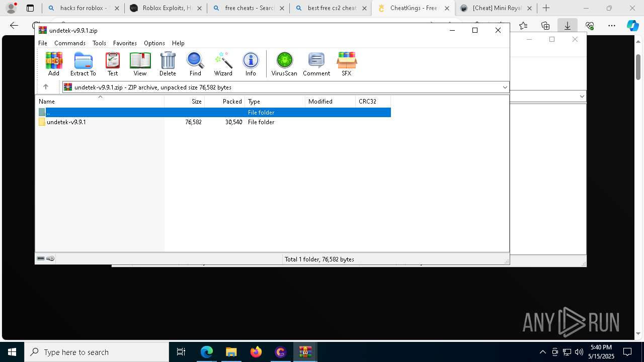Open browser Settings and more menu
Viewport: 644px width, 362px height.
click(611, 26)
